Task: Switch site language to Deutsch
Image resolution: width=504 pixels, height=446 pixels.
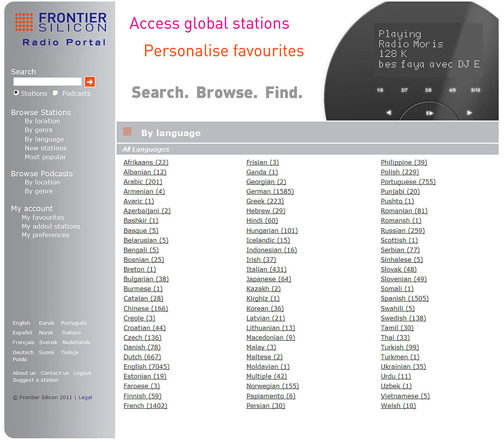Action: [23, 352]
